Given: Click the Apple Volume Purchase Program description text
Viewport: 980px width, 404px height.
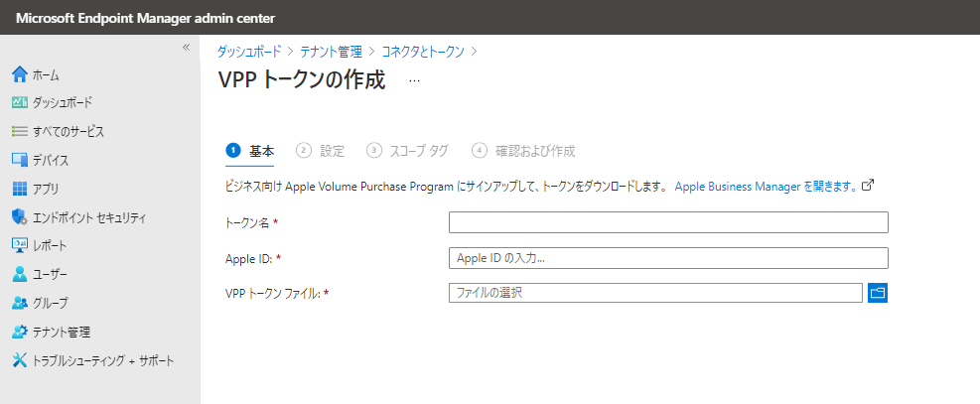Looking at the screenshot, I should 446,186.
